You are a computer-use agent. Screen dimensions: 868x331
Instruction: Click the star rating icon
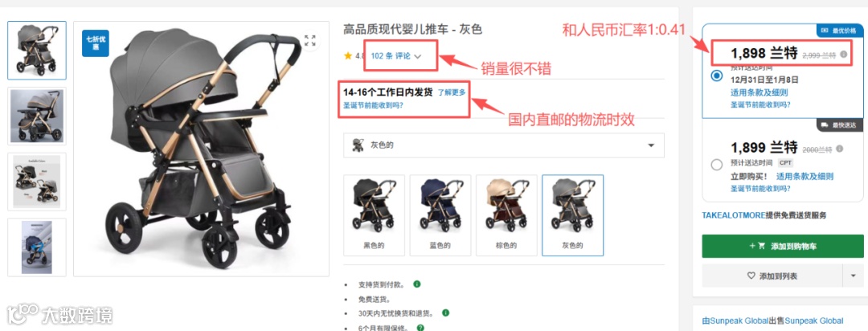(x=348, y=56)
